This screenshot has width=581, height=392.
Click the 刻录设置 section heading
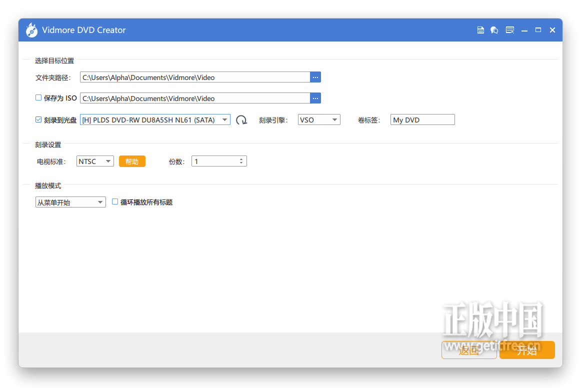click(48, 145)
